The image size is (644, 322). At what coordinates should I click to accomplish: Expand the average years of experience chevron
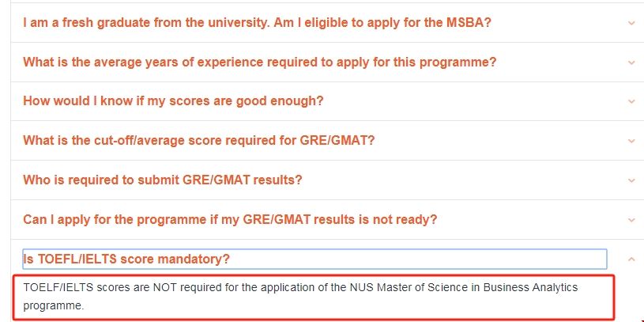point(631,63)
